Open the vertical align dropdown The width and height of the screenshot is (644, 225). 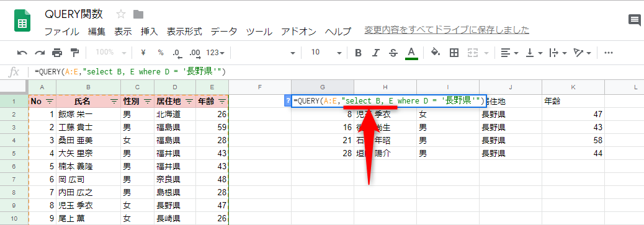coord(534,53)
